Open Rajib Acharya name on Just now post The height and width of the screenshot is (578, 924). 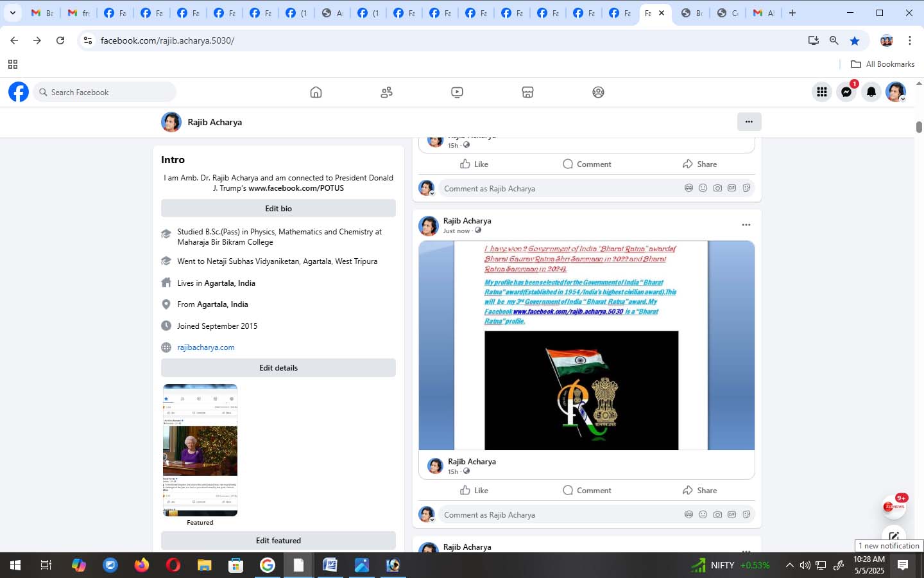(467, 220)
